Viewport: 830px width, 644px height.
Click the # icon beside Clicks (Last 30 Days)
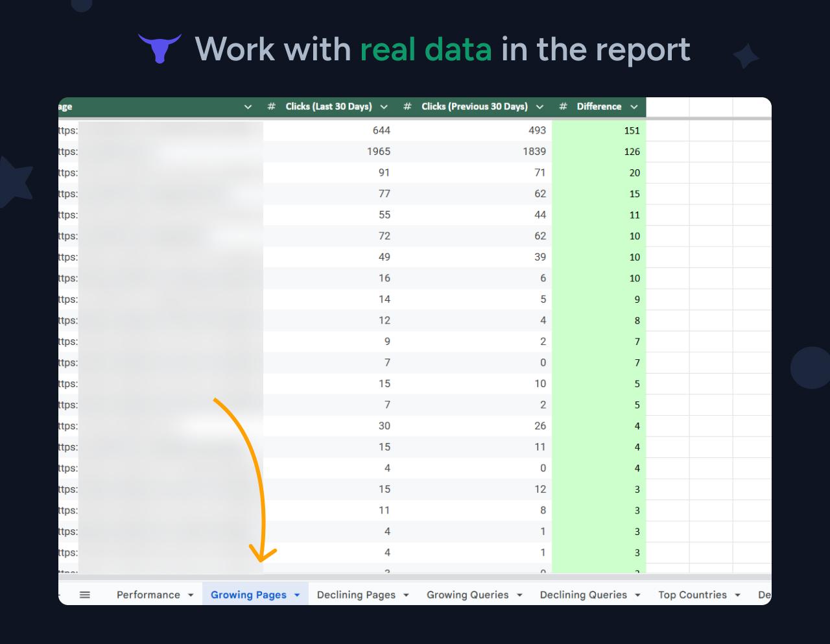[271, 106]
